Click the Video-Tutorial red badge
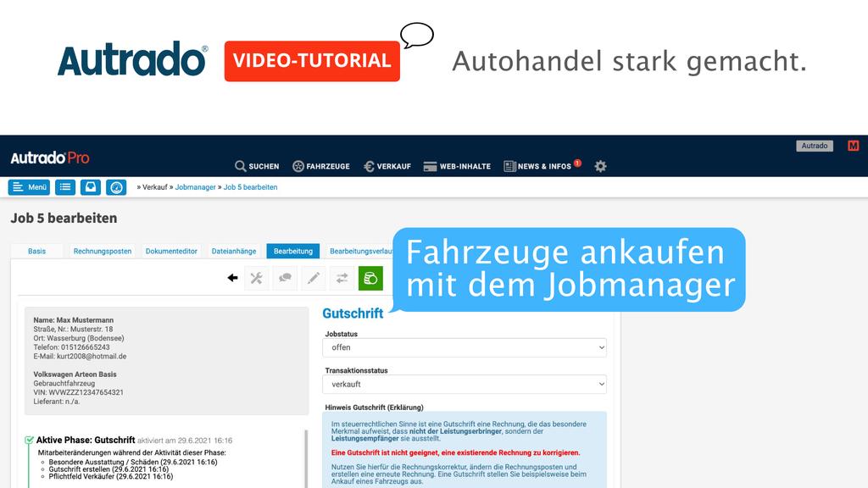This screenshot has height=488, width=868. click(312, 61)
